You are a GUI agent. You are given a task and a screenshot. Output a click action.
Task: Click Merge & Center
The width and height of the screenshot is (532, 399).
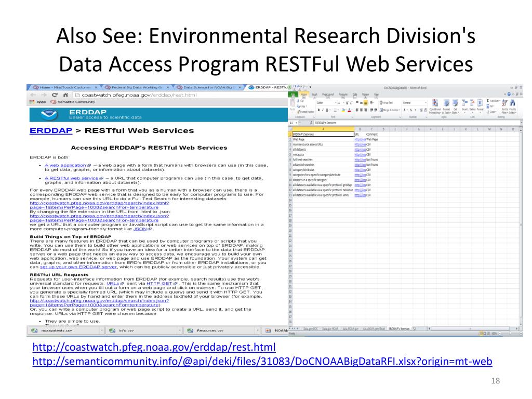click(390, 110)
